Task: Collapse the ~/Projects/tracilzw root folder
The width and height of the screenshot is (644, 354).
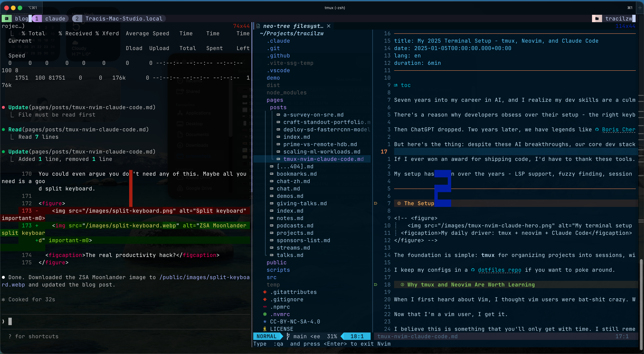Action: [x=291, y=33]
